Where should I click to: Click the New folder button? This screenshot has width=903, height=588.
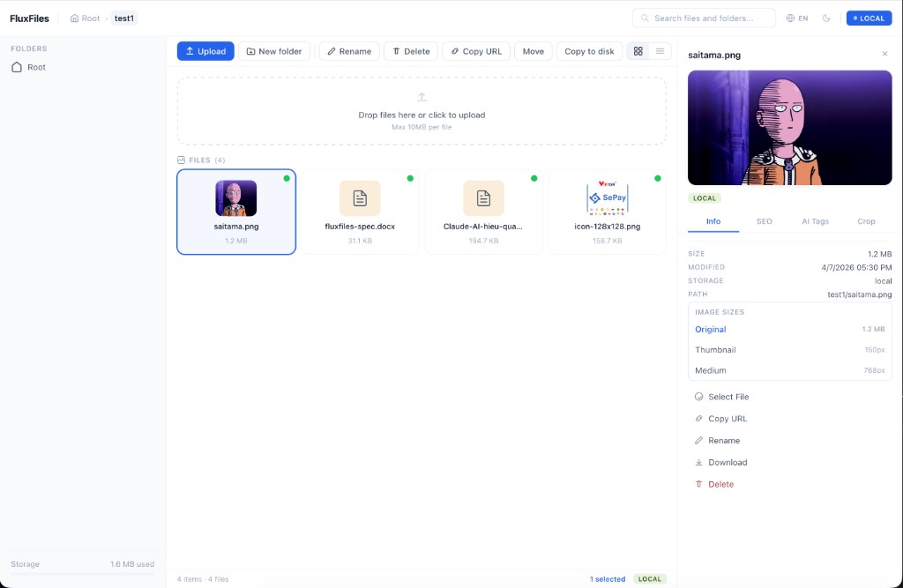click(x=274, y=50)
